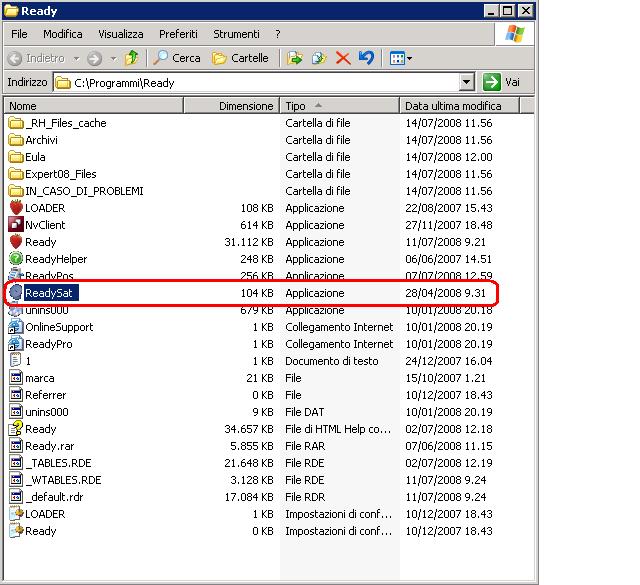The height and width of the screenshot is (585, 640).
Task: Minimize the Ready window
Action: click(491, 11)
